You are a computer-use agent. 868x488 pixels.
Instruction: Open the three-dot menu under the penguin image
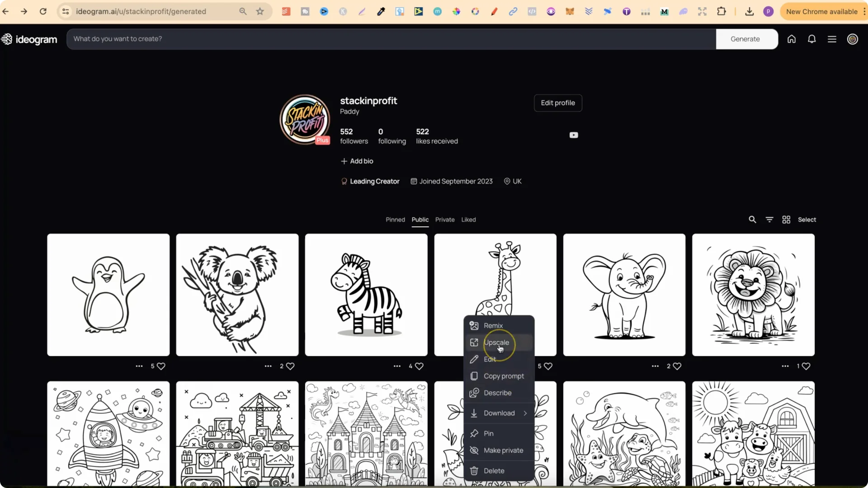click(139, 366)
